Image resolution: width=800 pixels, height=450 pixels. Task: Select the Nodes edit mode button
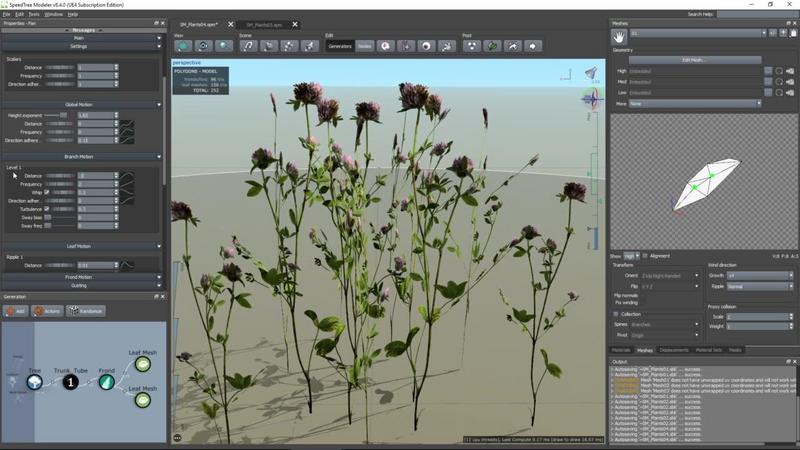(364, 46)
